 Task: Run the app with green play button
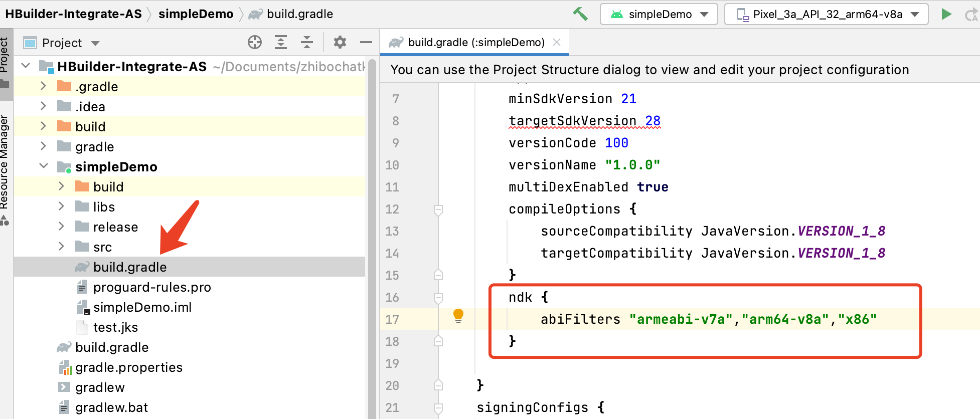pos(946,14)
